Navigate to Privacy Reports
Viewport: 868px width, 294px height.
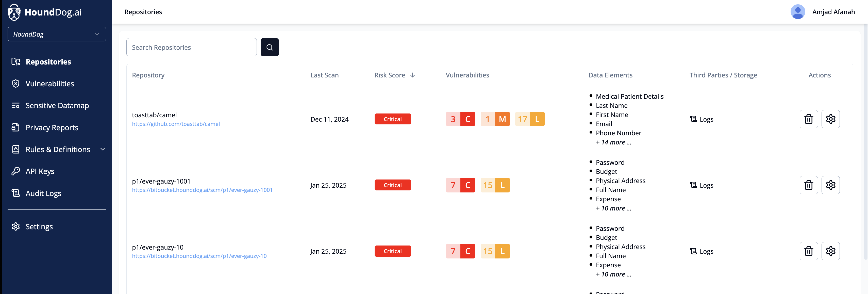[52, 127]
